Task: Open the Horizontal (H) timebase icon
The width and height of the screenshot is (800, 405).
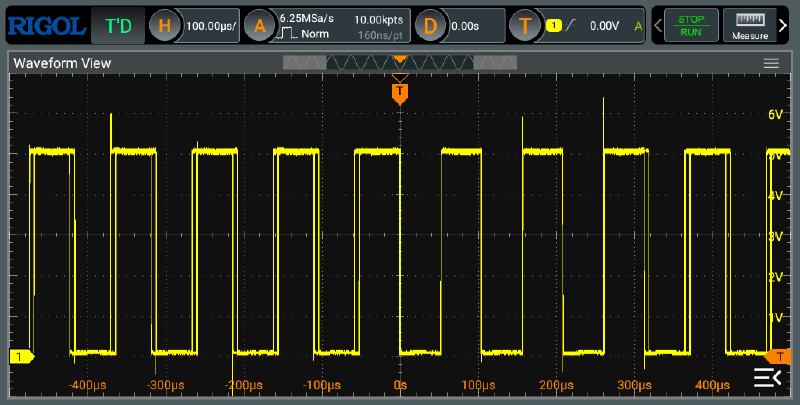Action: pos(164,26)
